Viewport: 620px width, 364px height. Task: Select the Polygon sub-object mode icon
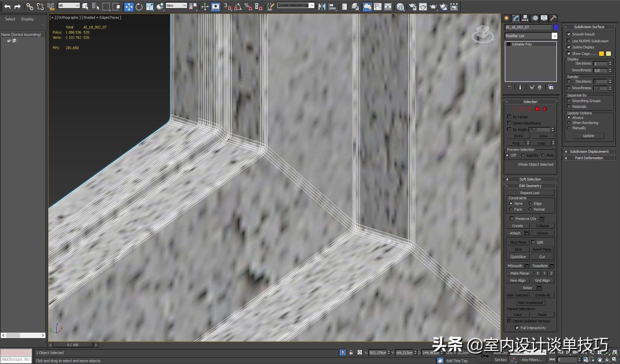pyautogui.click(x=537, y=109)
